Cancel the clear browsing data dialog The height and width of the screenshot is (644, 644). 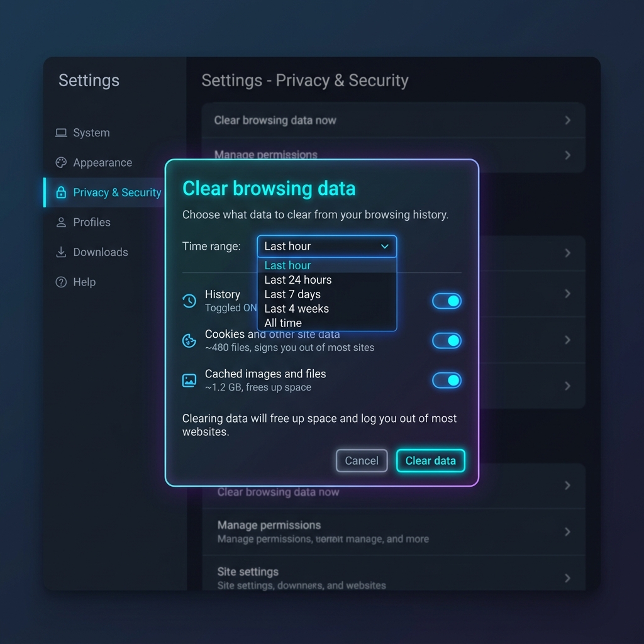point(362,461)
